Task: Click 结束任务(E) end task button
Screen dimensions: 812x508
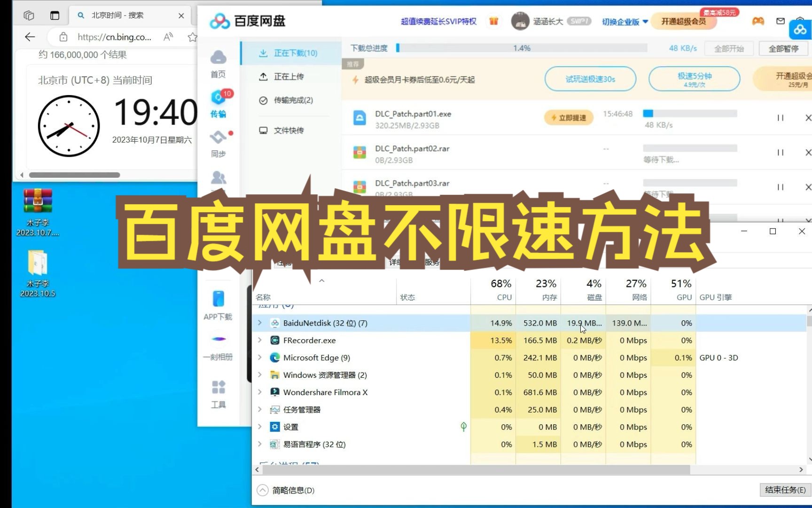Action: click(785, 490)
